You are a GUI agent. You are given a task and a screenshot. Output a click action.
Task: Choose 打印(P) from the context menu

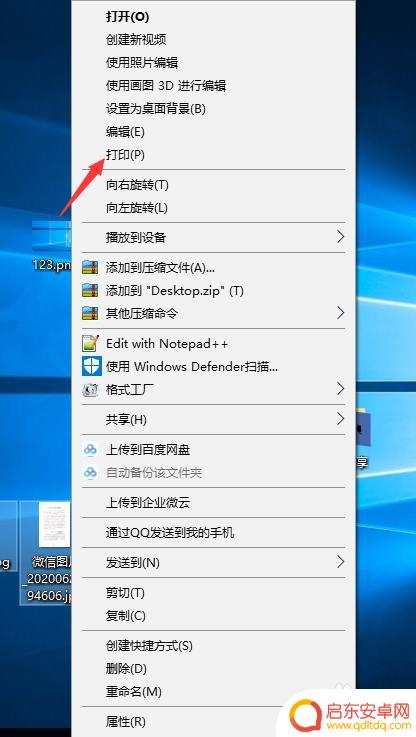click(x=125, y=155)
